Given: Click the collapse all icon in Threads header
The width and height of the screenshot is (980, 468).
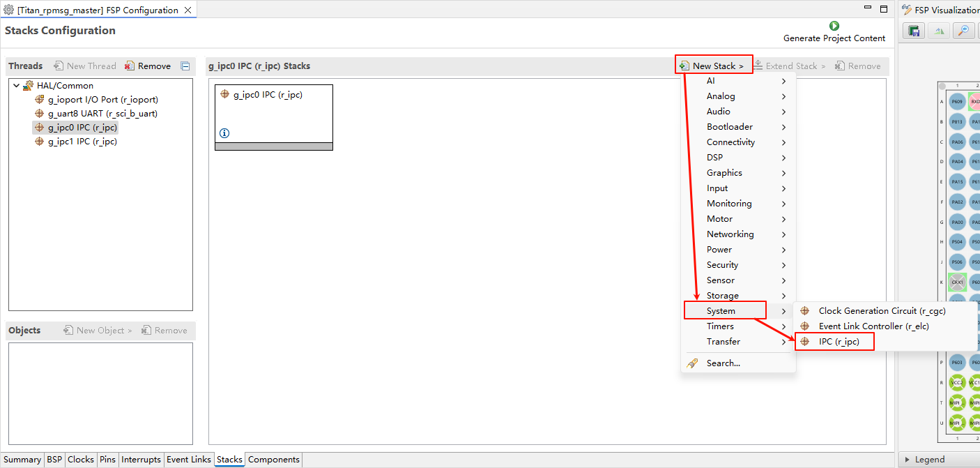Looking at the screenshot, I should 185,66.
